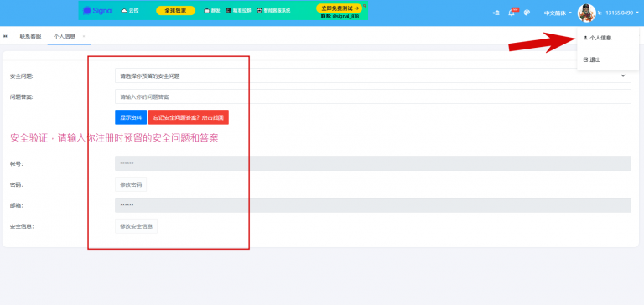Open the 安全问题 security question dropdown
Image resolution: width=644 pixels, height=305 pixels.
click(x=373, y=75)
